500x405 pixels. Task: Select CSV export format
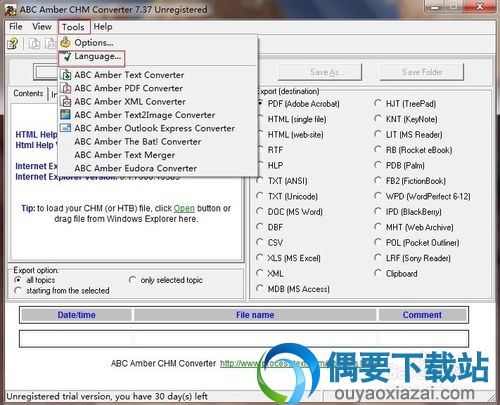[x=270, y=242]
